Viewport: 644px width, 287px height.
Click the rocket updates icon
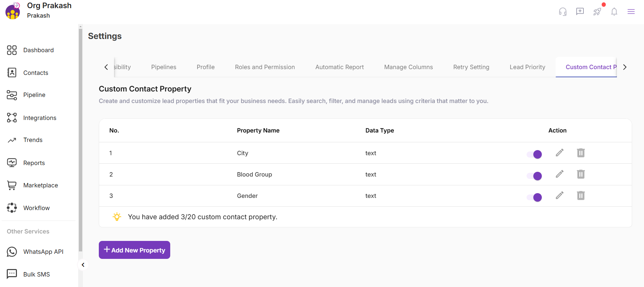pyautogui.click(x=597, y=12)
